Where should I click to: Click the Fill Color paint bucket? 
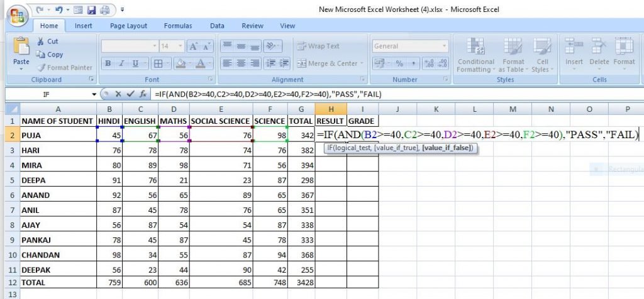180,63
